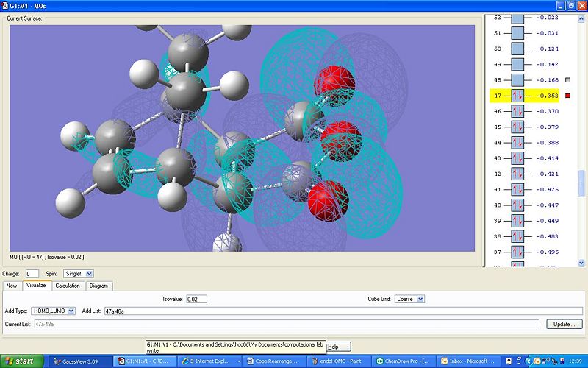Screen dimensions: 588x368
Task: Click the Update... button
Action: (564, 324)
